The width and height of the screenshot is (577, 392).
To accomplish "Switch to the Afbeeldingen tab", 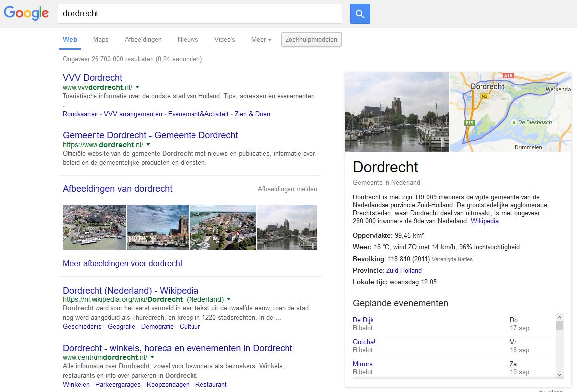I will coord(143,40).
